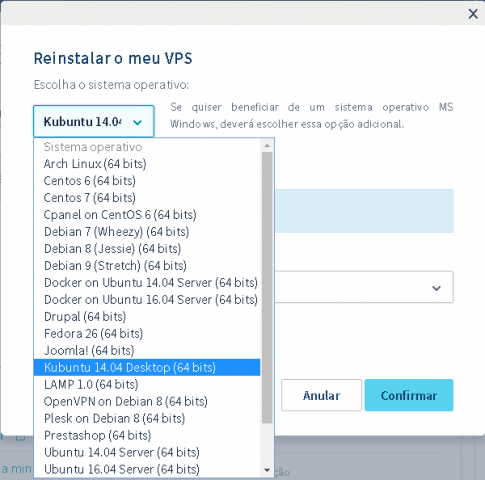Select Debian 9 (Stretch) option

[x=147, y=266]
